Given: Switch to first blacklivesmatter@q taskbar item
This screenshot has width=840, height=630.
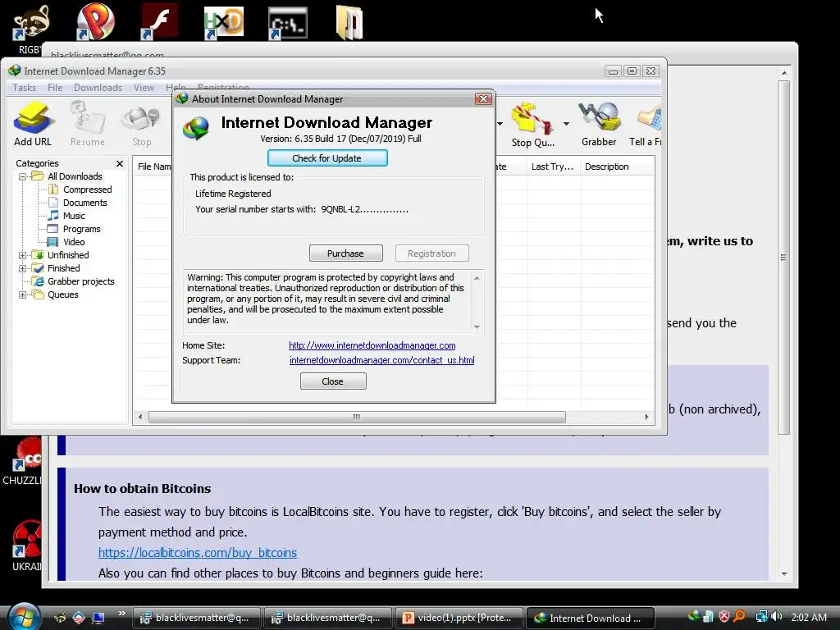Looking at the screenshot, I should [x=197, y=618].
